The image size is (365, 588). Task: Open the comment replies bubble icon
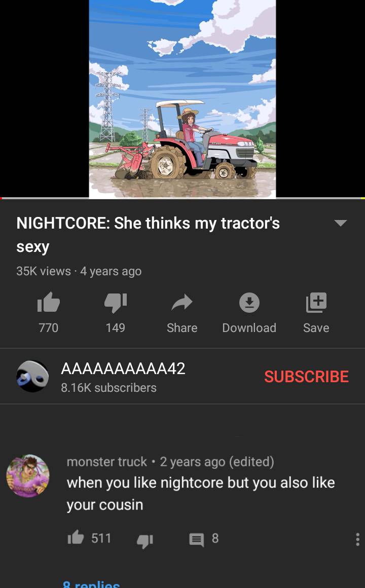pyautogui.click(x=197, y=540)
